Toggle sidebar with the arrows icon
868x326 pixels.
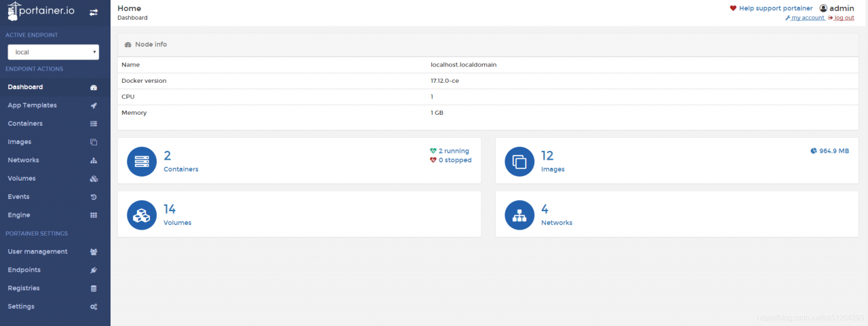(94, 12)
